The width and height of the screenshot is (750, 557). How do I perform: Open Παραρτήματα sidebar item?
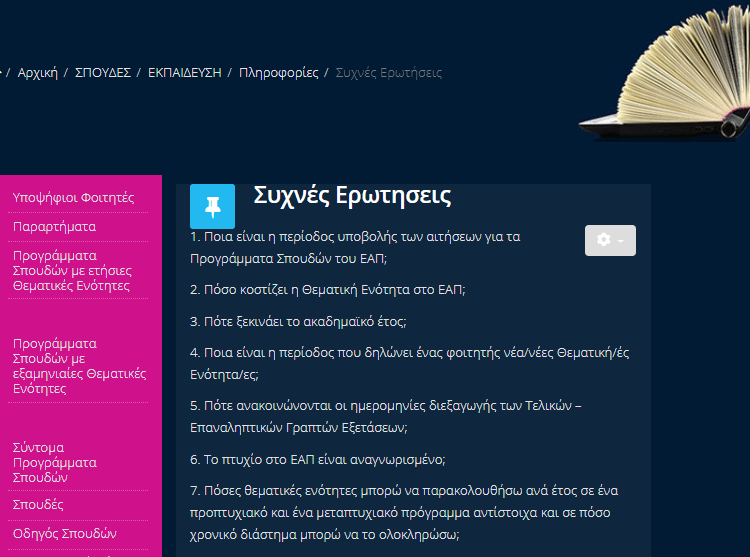[x=54, y=227]
